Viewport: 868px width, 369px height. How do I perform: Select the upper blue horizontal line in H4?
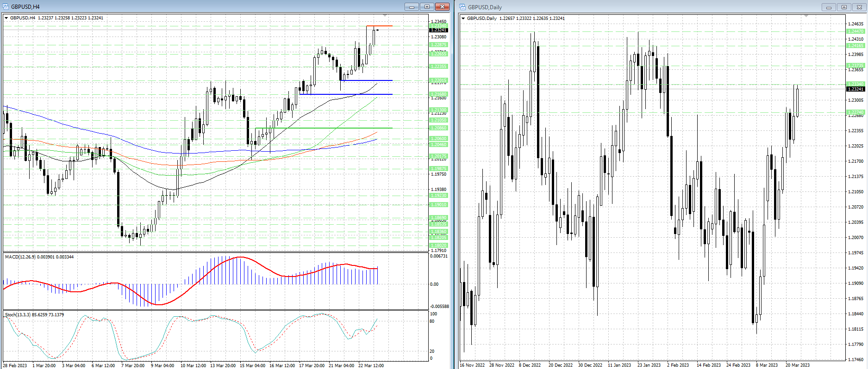click(x=367, y=80)
